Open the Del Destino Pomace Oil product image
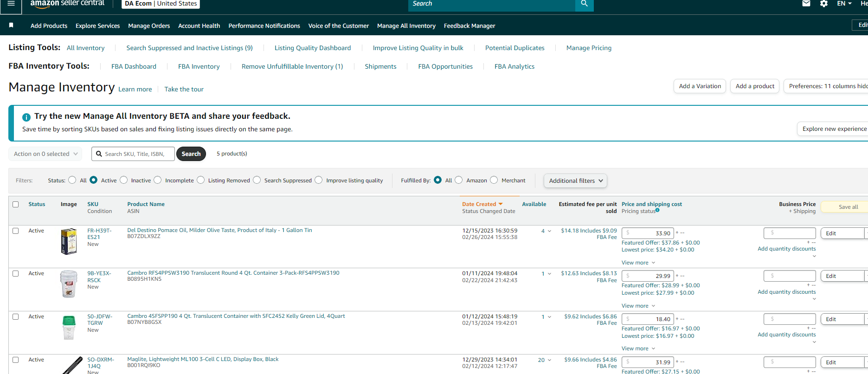The image size is (868, 374). (69, 241)
